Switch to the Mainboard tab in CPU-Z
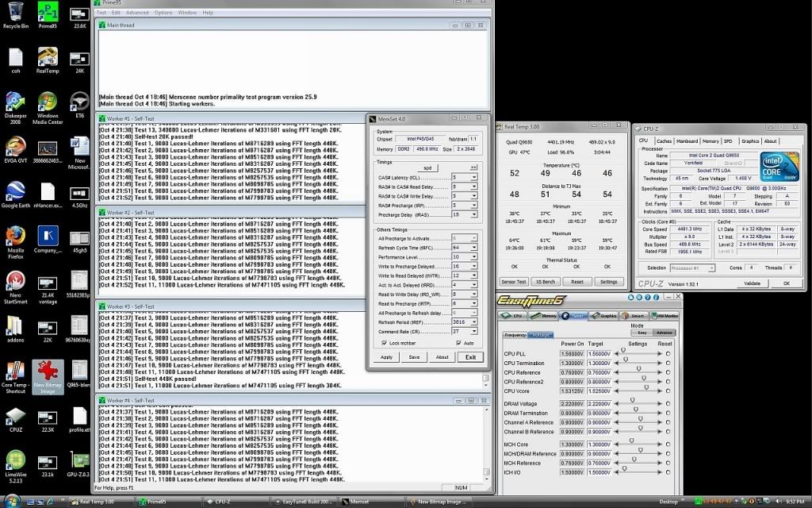Viewport: 812px width, 508px height. coord(687,141)
